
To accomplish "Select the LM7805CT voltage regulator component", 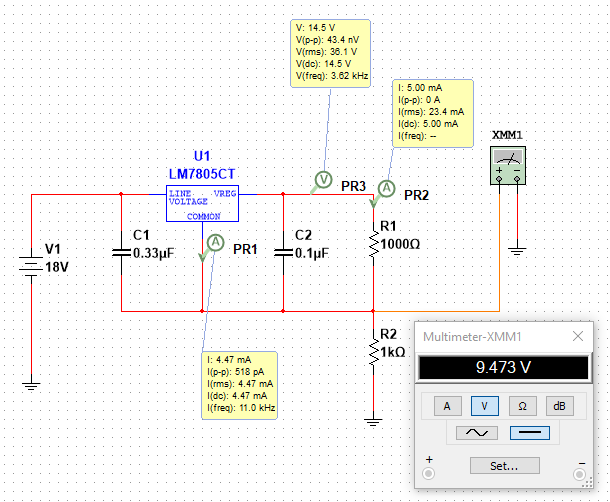I will [x=206, y=203].
